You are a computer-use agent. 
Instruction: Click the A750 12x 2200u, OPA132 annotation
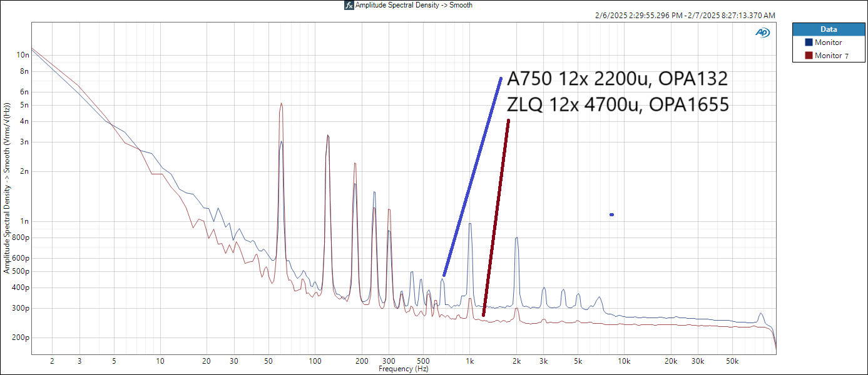coord(618,79)
